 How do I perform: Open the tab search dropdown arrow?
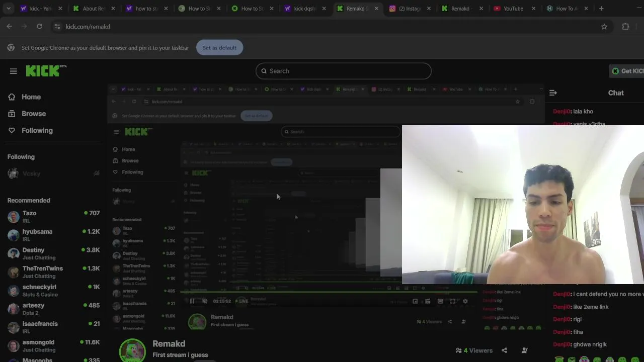coord(9,9)
